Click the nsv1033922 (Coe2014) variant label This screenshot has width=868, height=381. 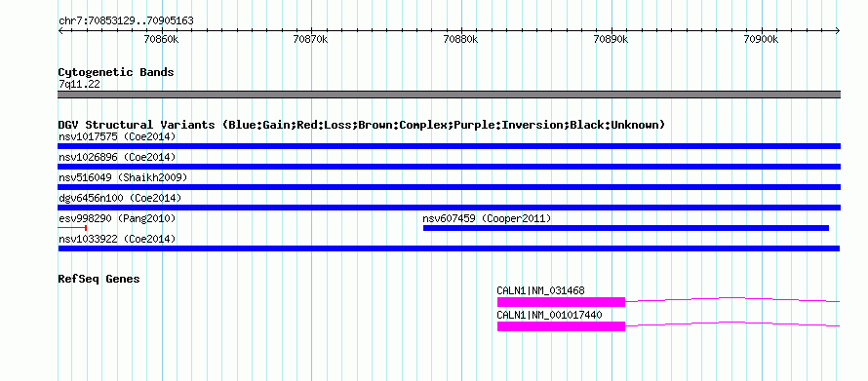(x=117, y=240)
